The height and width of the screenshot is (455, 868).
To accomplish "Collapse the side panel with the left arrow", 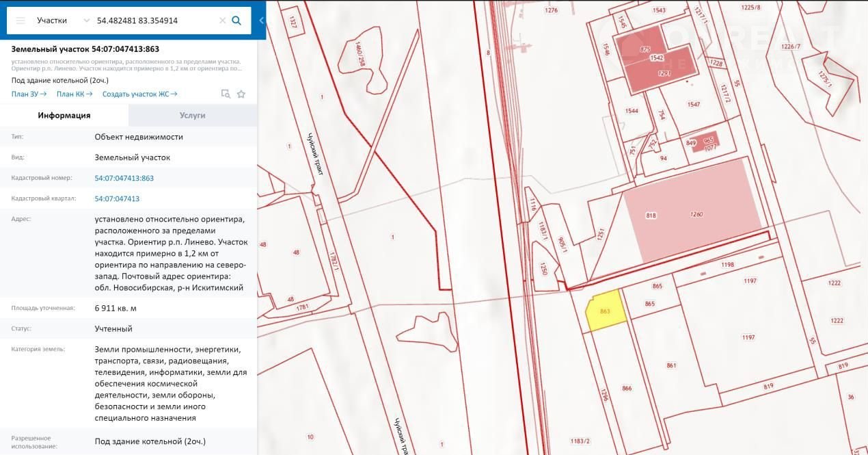I will click(261, 21).
